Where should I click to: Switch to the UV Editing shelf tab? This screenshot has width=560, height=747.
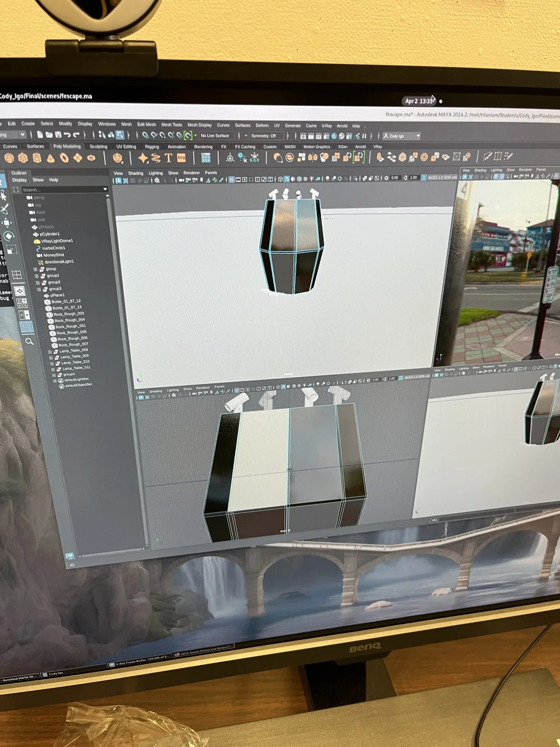(x=126, y=146)
